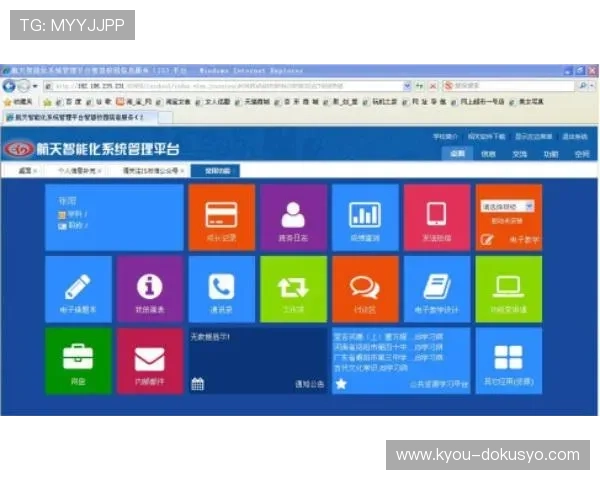Click the browser forward arrow button
The width and height of the screenshot is (600, 480).
(24, 86)
